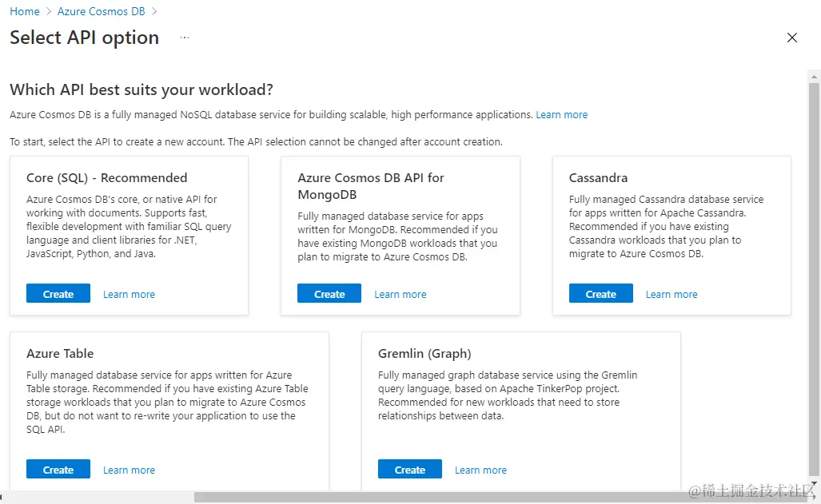
Task: Open the ellipsis more options menu
Action: (x=185, y=38)
